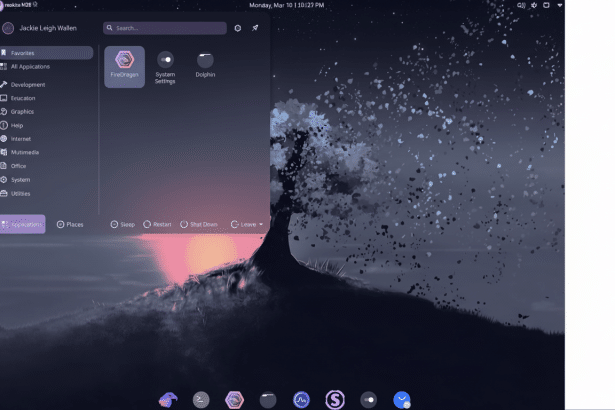This screenshot has height=410, width=615.
Task: Click the Jackie Leigh Wallen user name
Action: click(x=48, y=28)
